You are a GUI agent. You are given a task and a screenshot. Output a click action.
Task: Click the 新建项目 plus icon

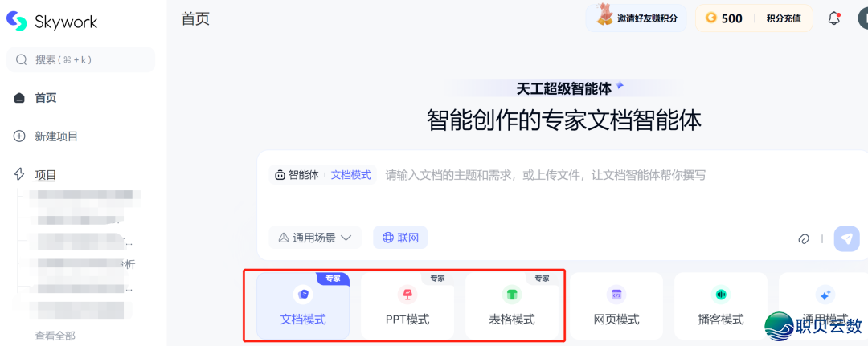pos(19,136)
